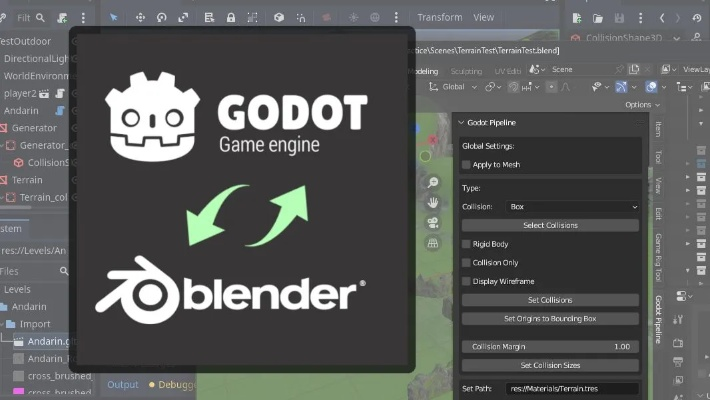
Task: Click Set Origins to Bounding Box button
Action: click(x=550, y=318)
